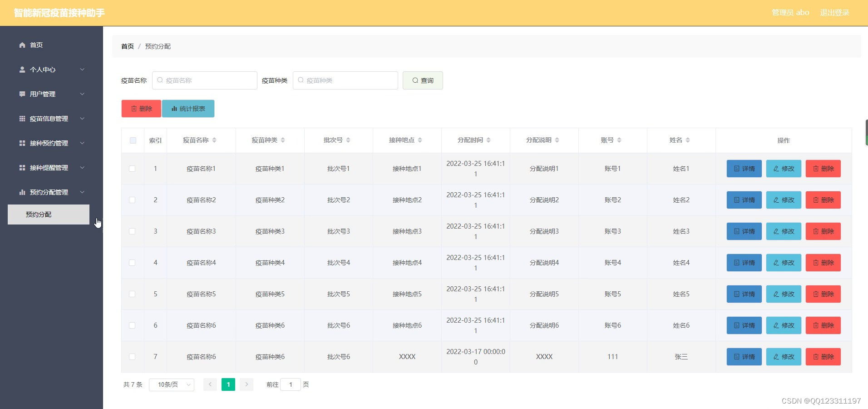
Task: Go to the next page arrow in pagination
Action: pyautogui.click(x=247, y=384)
